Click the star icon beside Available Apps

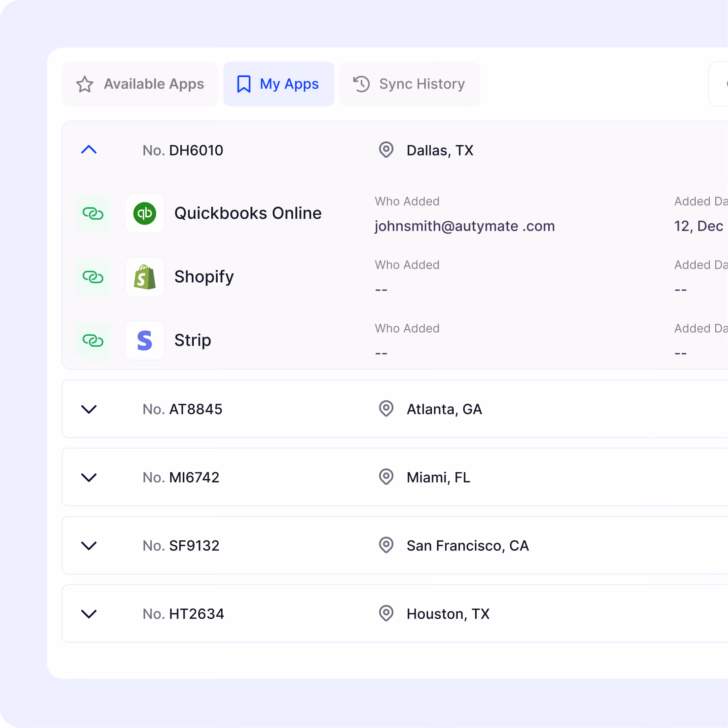(x=85, y=84)
